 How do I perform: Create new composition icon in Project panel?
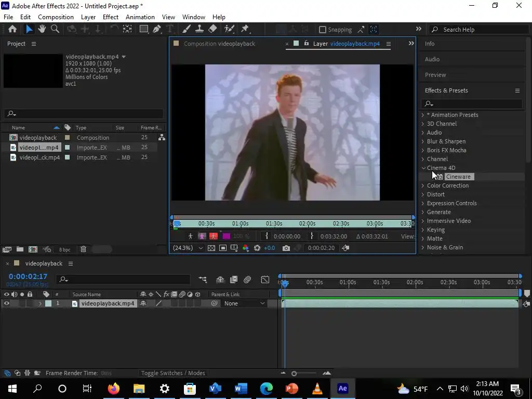point(33,249)
